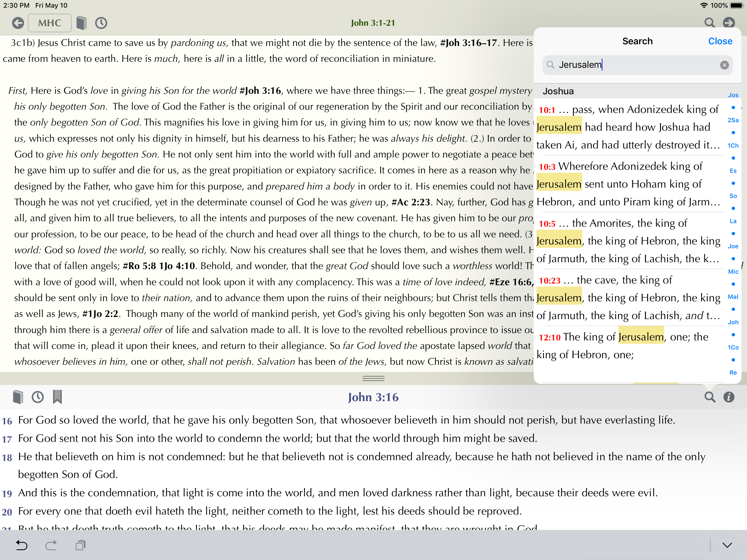The image size is (747, 560).
Task: Open search magnifier in the Bible pane
Action: click(x=710, y=397)
